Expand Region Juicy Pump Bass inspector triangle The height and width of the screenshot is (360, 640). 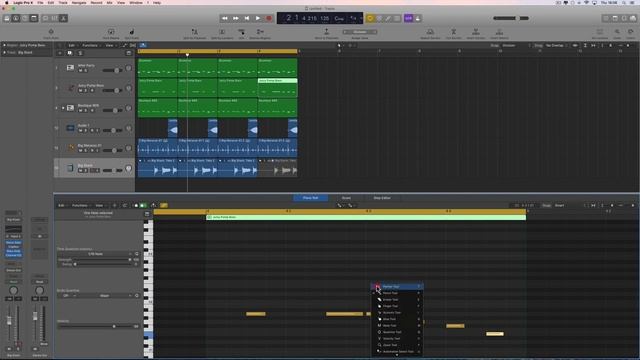coord(4,45)
